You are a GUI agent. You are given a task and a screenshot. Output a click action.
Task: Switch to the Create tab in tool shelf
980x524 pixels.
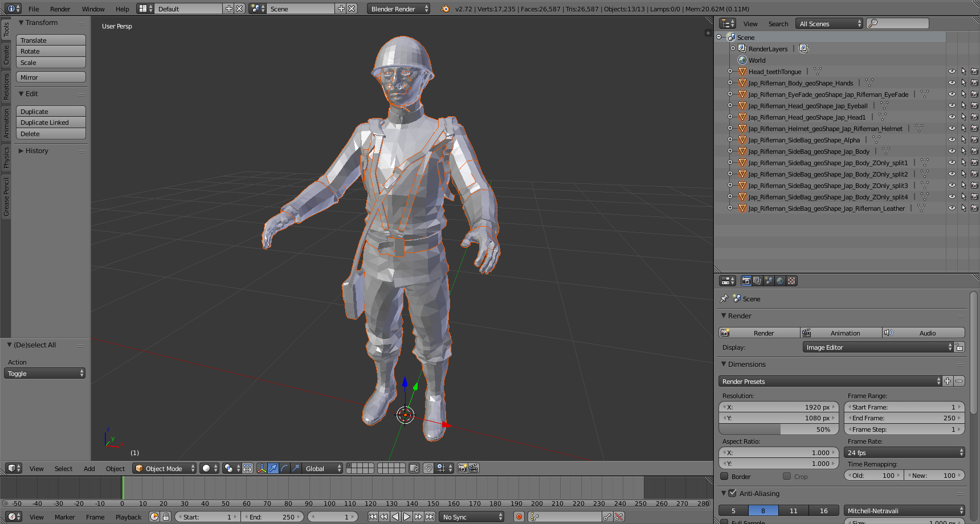pyautogui.click(x=6, y=55)
